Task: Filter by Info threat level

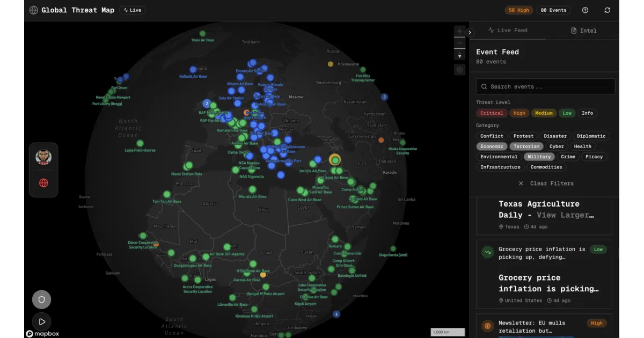Action: coord(587,113)
